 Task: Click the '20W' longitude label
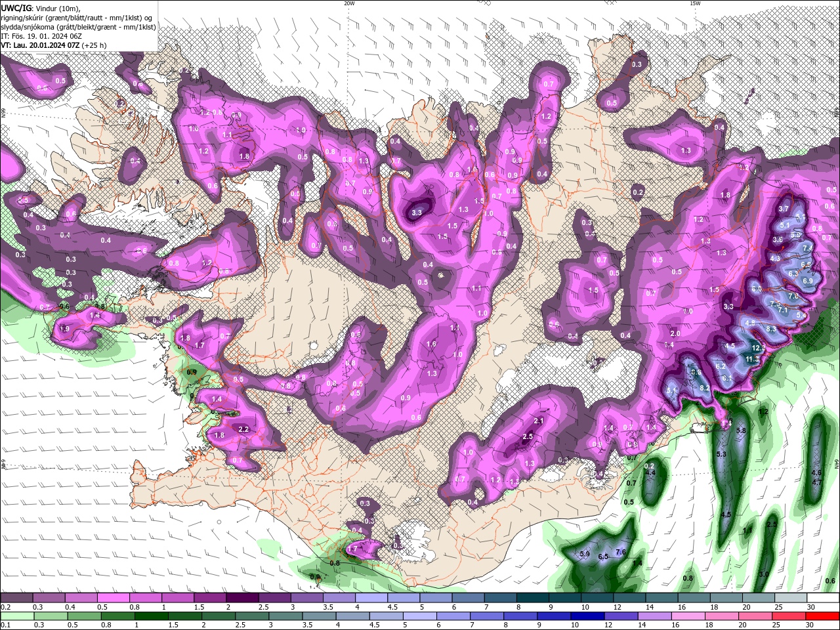[349, 3]
